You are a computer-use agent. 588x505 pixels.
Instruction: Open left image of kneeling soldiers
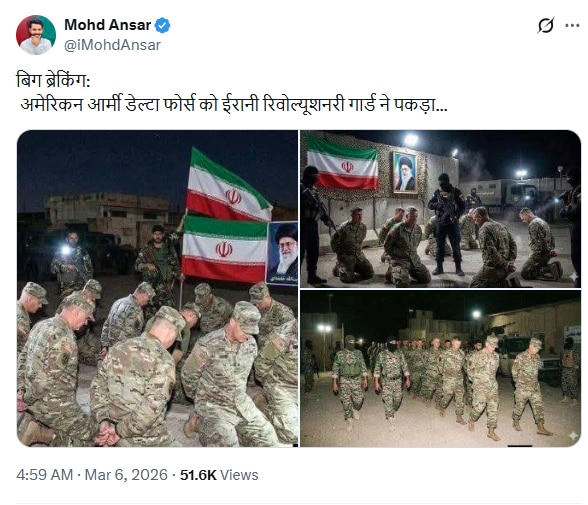[x=158, y=288]
